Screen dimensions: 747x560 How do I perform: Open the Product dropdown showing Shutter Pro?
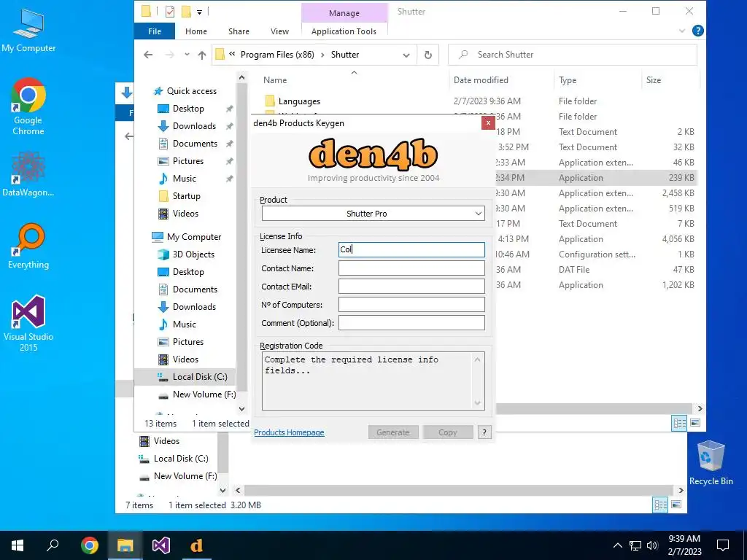pyautogui.click(x=373, y=214)
